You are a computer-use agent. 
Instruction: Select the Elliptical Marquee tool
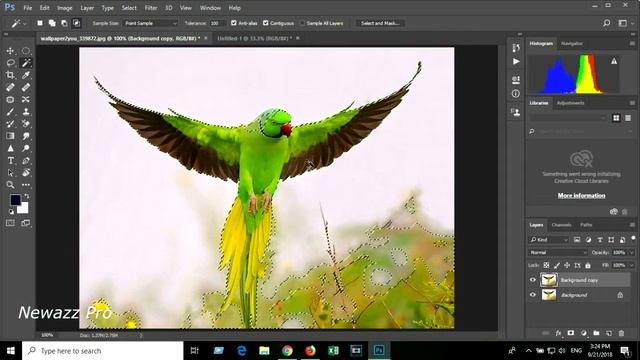point(26,51)
